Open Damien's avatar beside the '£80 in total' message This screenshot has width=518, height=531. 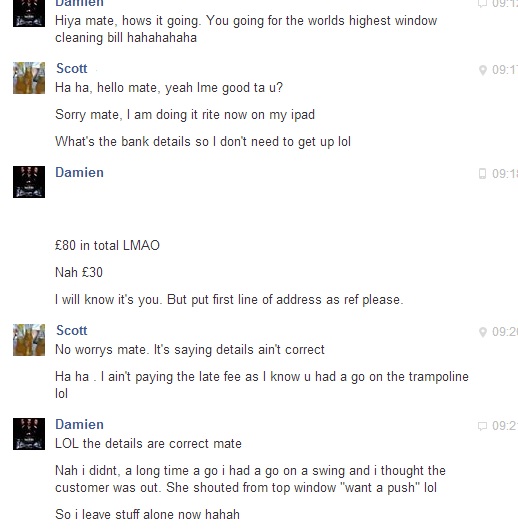29,182
